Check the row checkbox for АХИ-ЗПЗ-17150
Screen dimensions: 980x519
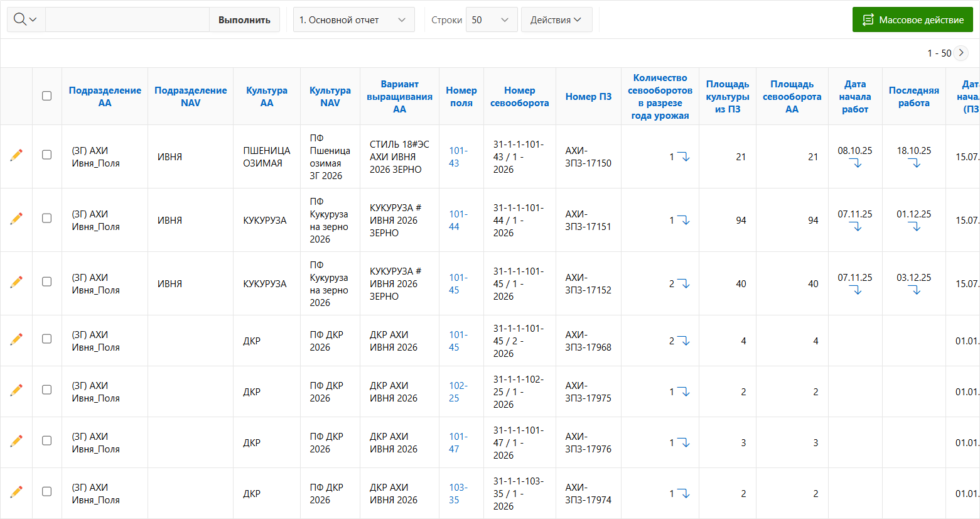(46, 155)
